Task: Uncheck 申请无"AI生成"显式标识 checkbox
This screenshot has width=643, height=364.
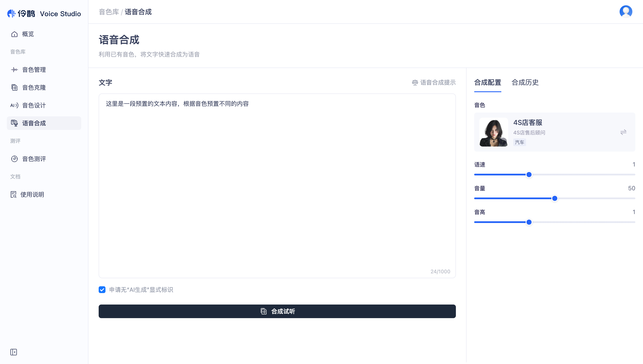Action: (x=102, y=290)
